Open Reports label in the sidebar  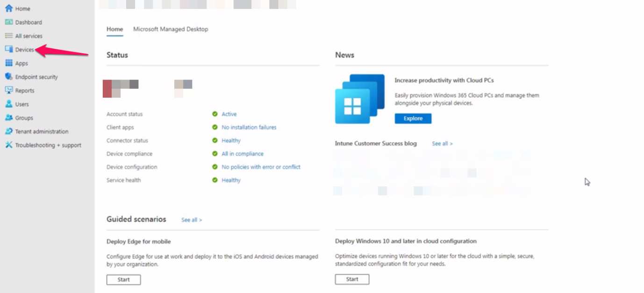25,91
